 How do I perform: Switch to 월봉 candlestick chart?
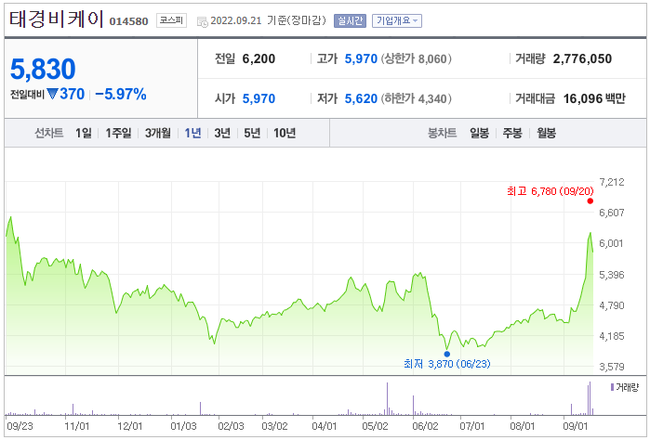point(546,133)
